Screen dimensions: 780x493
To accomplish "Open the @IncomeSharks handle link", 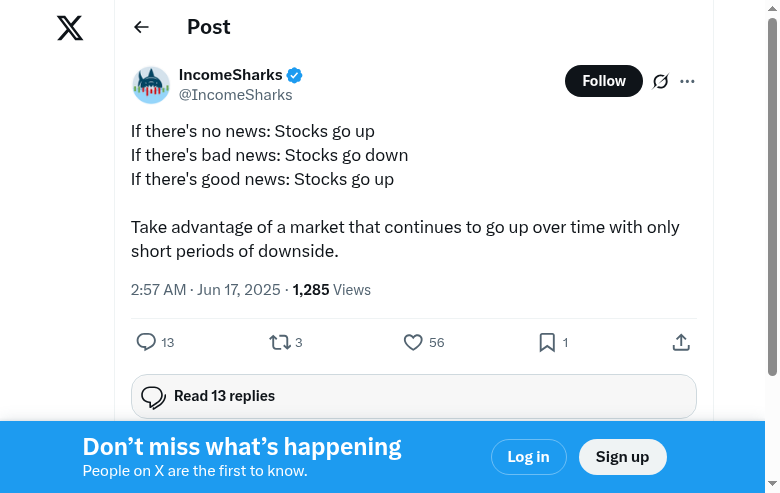I will [x=235, y=95].
